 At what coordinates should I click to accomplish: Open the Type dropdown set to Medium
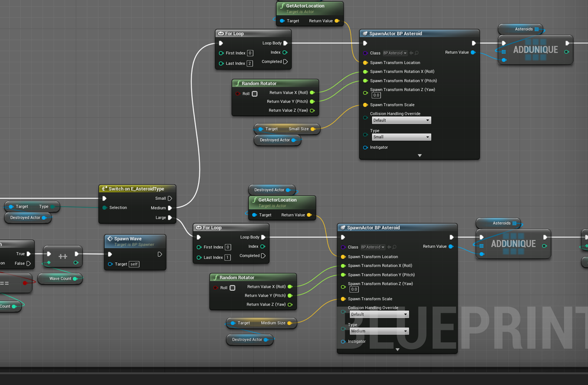[x=379, y=331]
